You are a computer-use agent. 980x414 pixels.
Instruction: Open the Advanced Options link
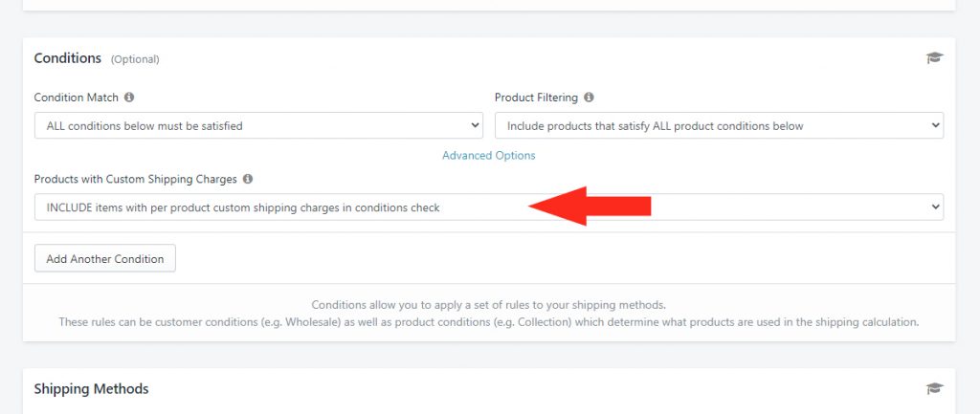point(489,156)
